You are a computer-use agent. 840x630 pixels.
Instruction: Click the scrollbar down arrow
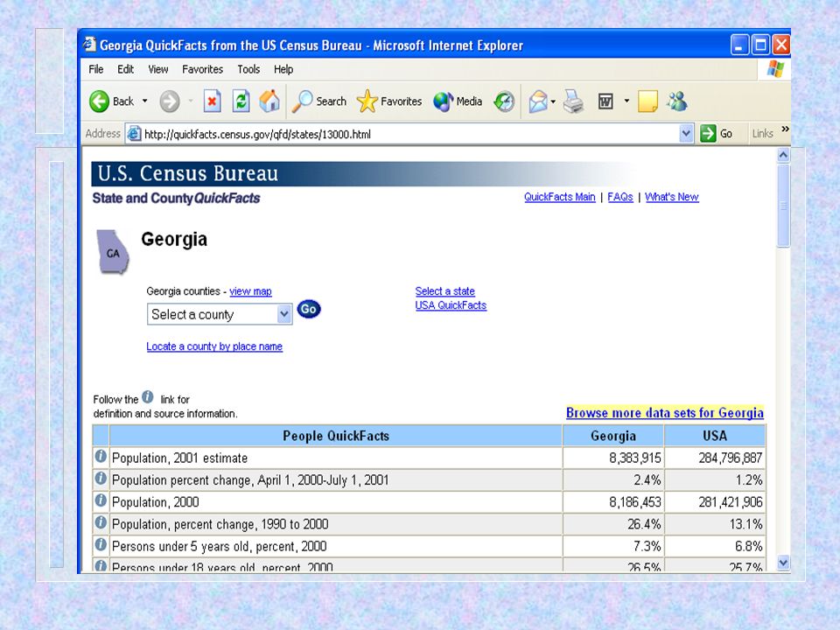point(783,563)
